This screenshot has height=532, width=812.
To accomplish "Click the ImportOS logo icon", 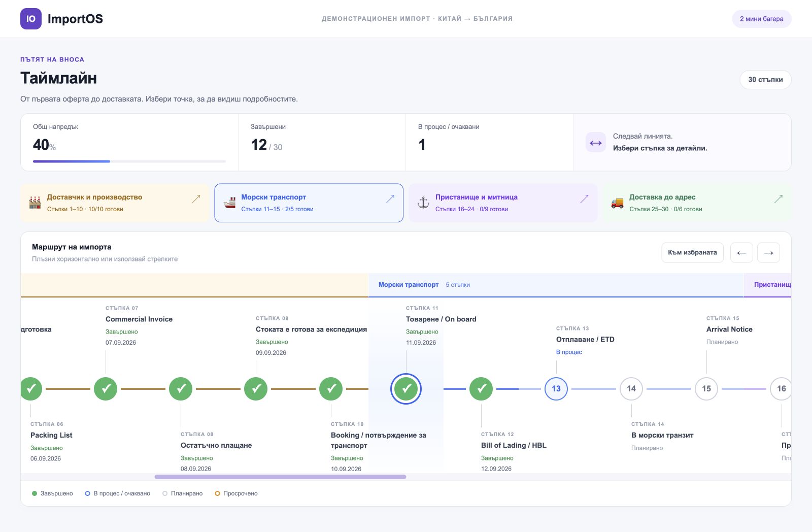I will click(x=31, y=19).
